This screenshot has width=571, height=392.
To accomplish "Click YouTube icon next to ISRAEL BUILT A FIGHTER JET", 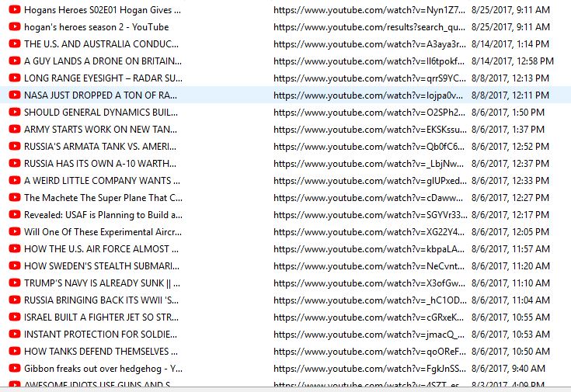I will tap(15, 317).
